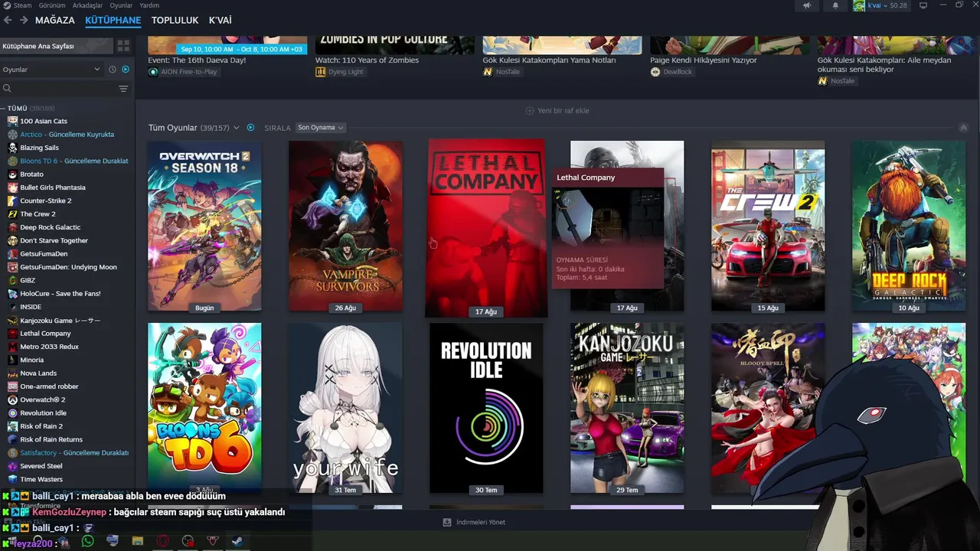The image size is (980, 551).
Task: Select Bloons TD 6 game cover
Action: pyautogui.click(x=204, y=408)
